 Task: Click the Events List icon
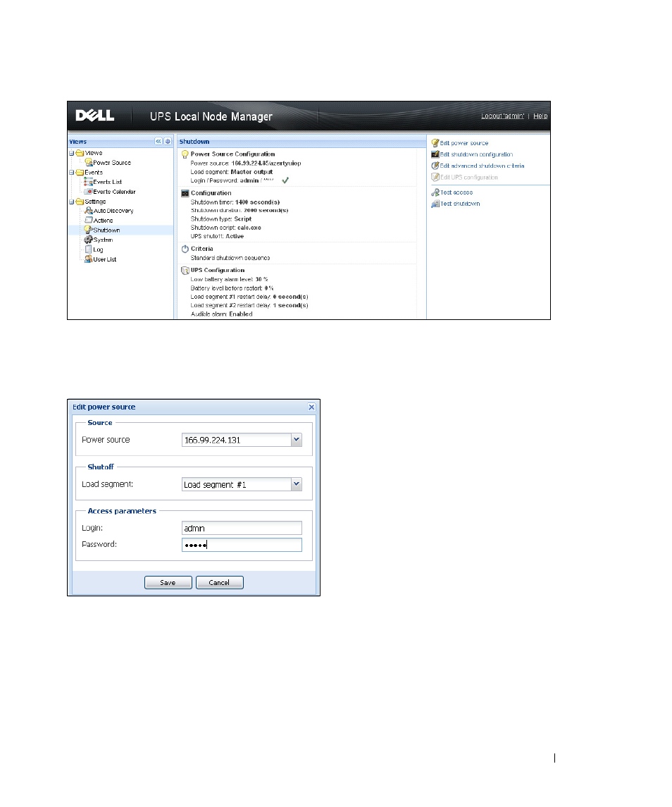(x=89, y=183)
